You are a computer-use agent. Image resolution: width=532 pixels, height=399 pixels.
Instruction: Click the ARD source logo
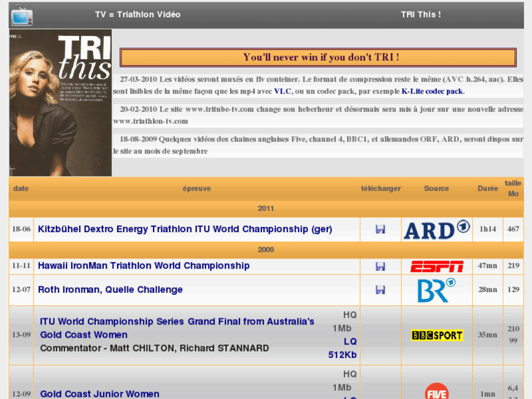437,230
